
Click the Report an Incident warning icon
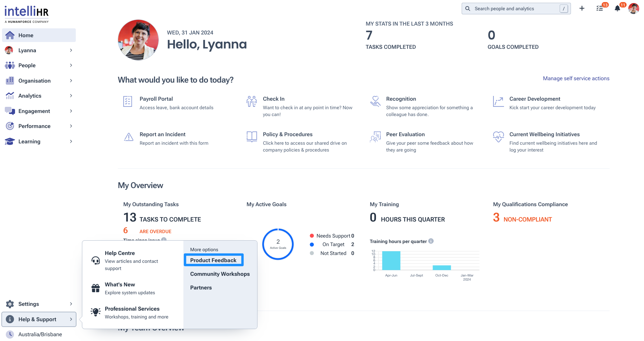click(x=129, y=137)
